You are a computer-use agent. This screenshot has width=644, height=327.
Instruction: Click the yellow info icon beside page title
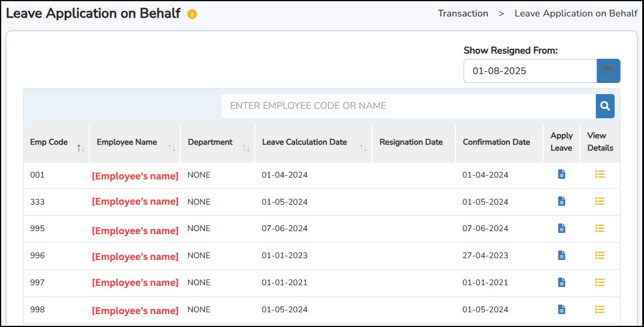(x=192, y=14)
